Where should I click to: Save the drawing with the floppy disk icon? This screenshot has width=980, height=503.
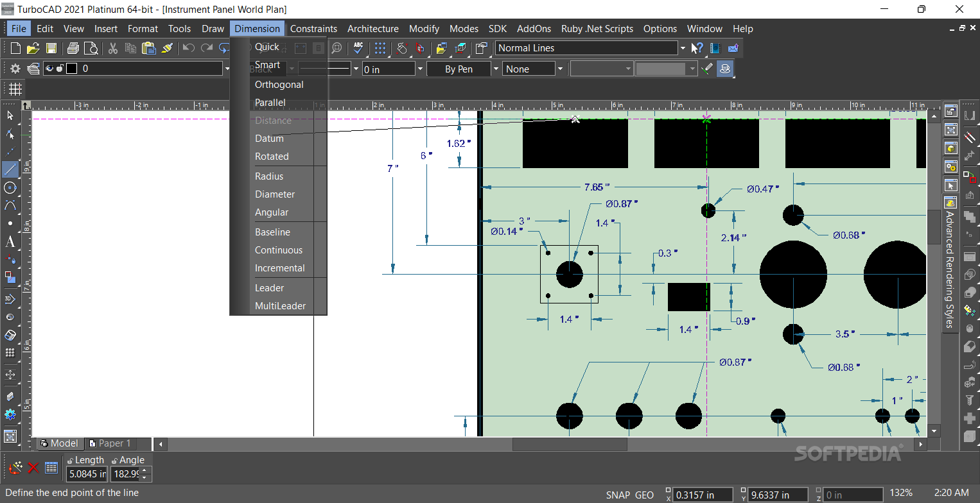(x=51, y=48)
